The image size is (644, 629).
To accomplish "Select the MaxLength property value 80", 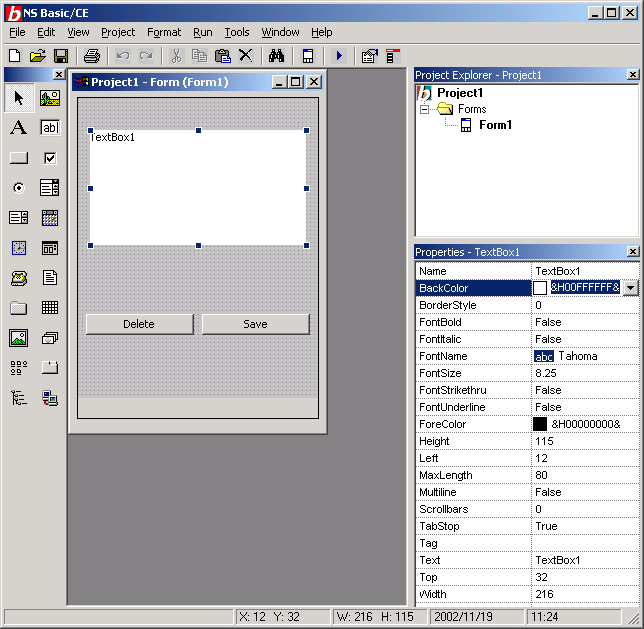I will (x=585, y=475).
